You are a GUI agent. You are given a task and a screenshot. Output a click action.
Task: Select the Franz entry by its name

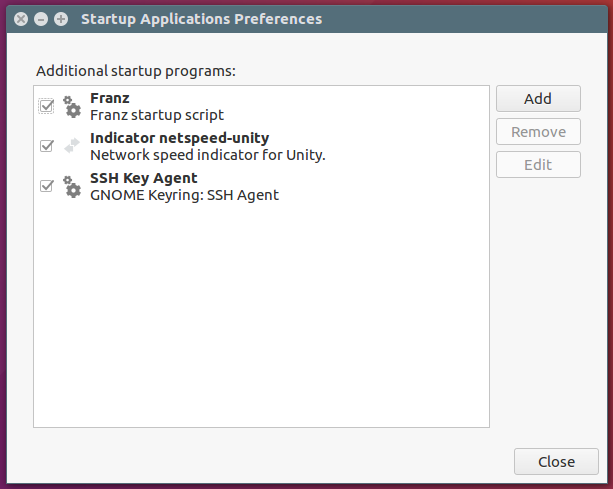coord(109,98)
